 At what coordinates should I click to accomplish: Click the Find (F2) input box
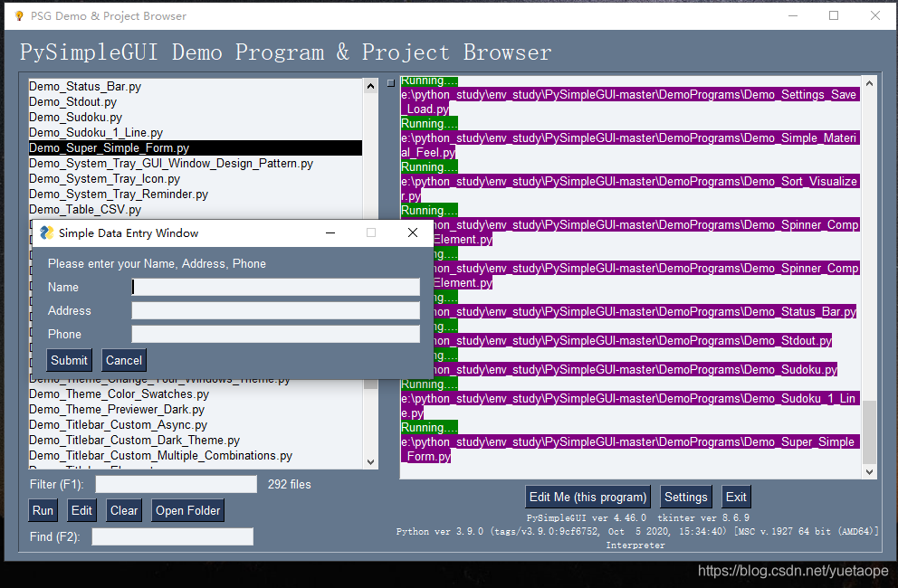coord(172,536)
